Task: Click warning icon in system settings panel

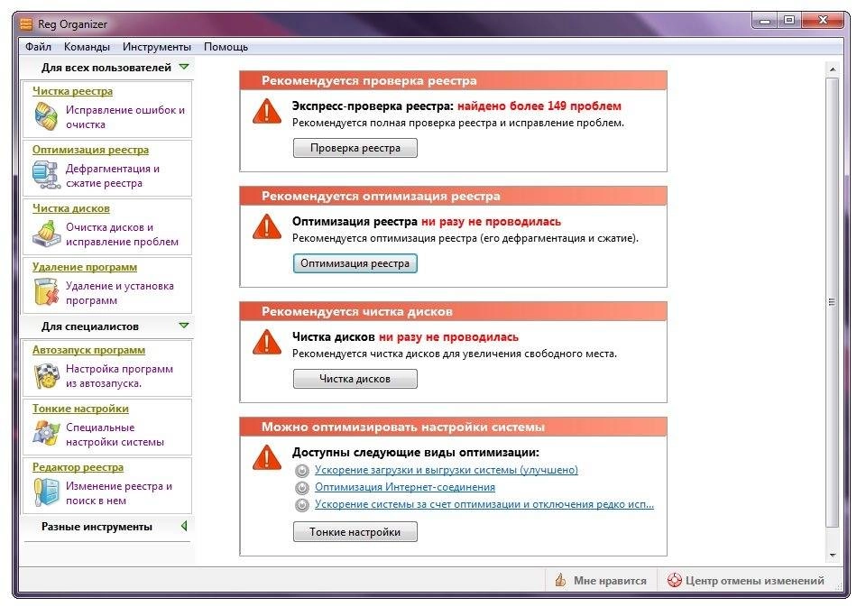Action: [267, 457]
